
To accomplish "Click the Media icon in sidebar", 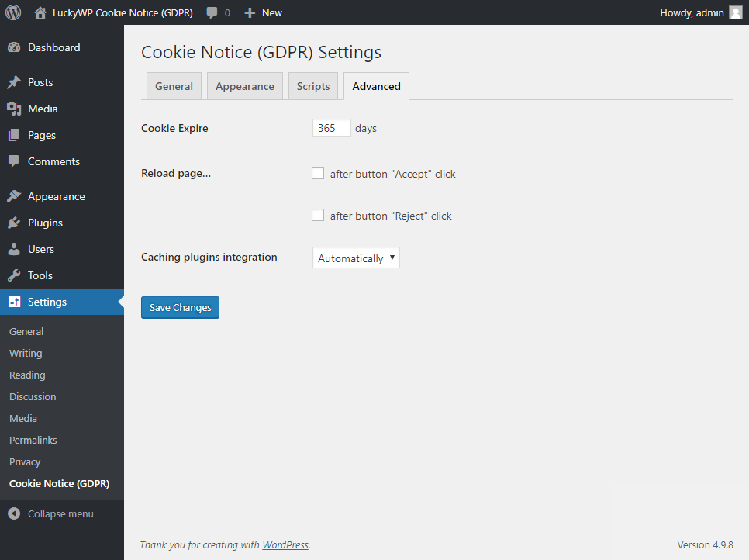I will (x=14, y=109).
